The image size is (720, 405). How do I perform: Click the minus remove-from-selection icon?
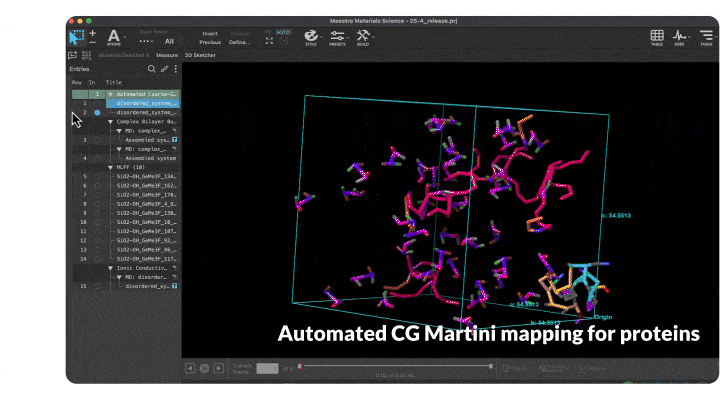(x=93, y=42)
